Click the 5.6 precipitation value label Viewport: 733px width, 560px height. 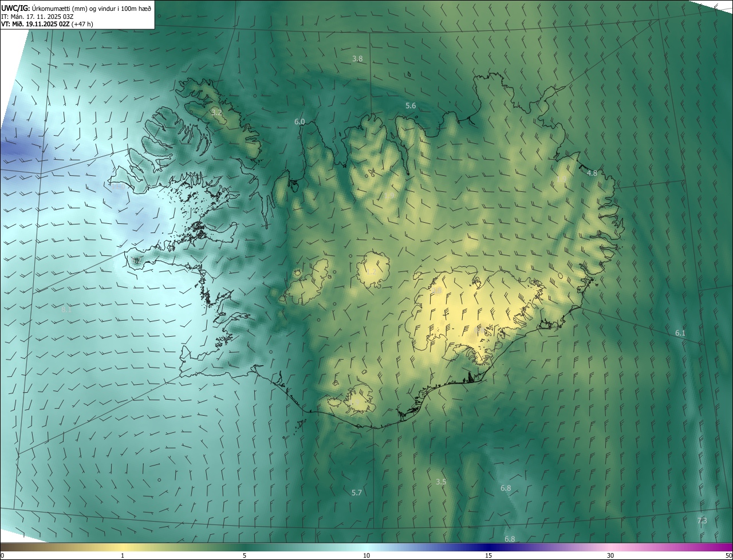point(411,106)
